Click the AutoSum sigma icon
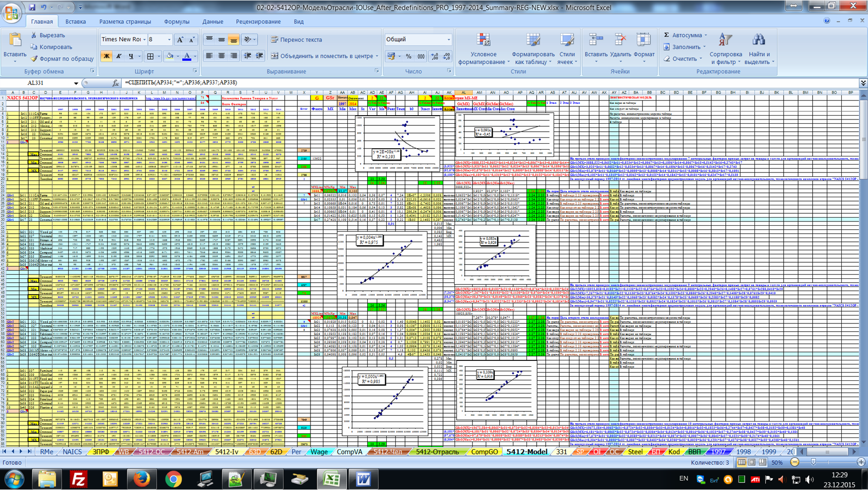 (x=667, y=35)
